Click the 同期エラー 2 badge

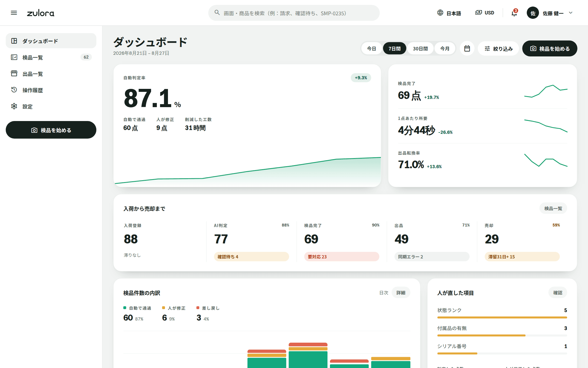(432, 257)
